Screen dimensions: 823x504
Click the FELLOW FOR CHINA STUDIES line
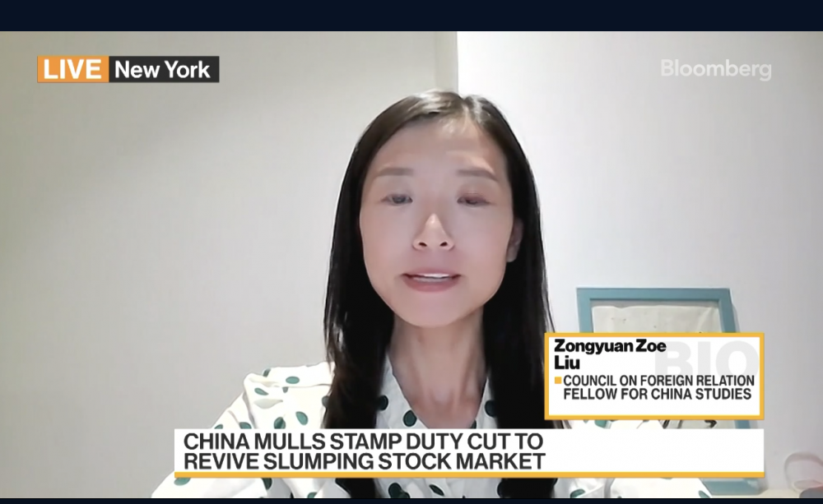(x=657, y=394)
